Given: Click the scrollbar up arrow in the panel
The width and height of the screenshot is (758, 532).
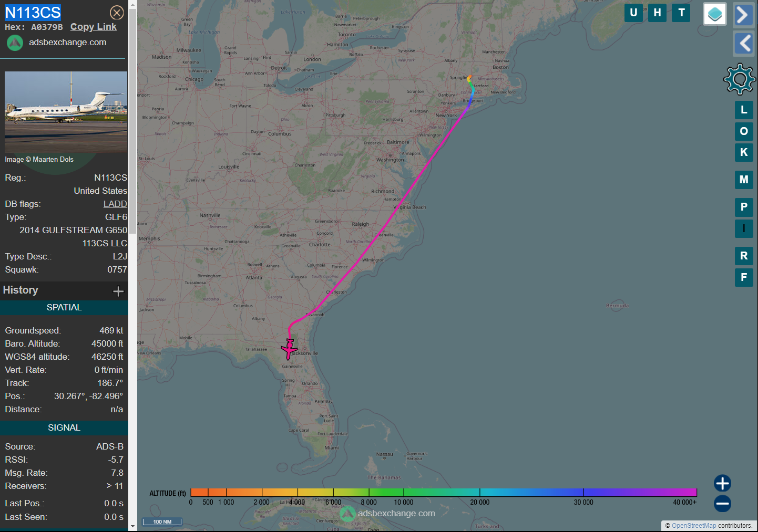Looking at the screenshot, I should [132, 4].
